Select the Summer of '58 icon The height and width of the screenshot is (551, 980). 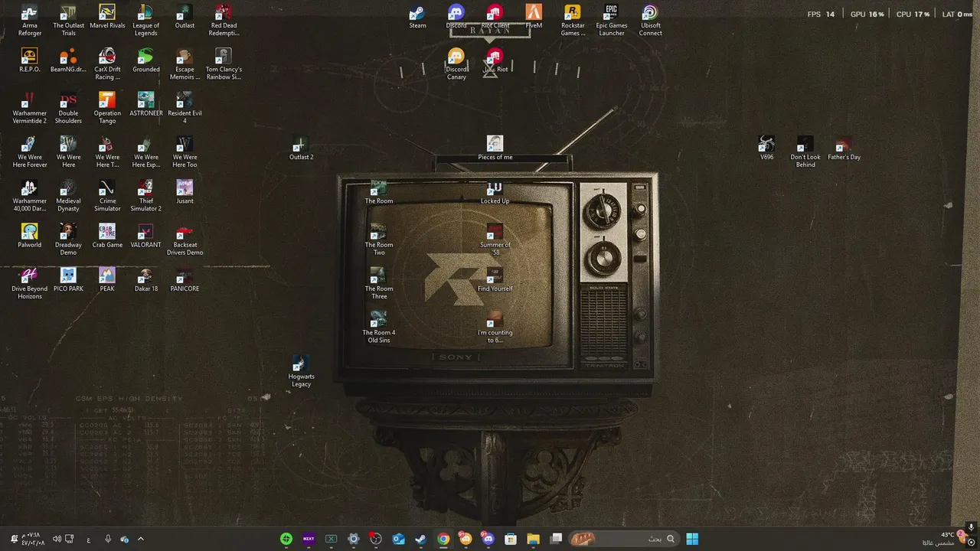(x=495, y=240)
